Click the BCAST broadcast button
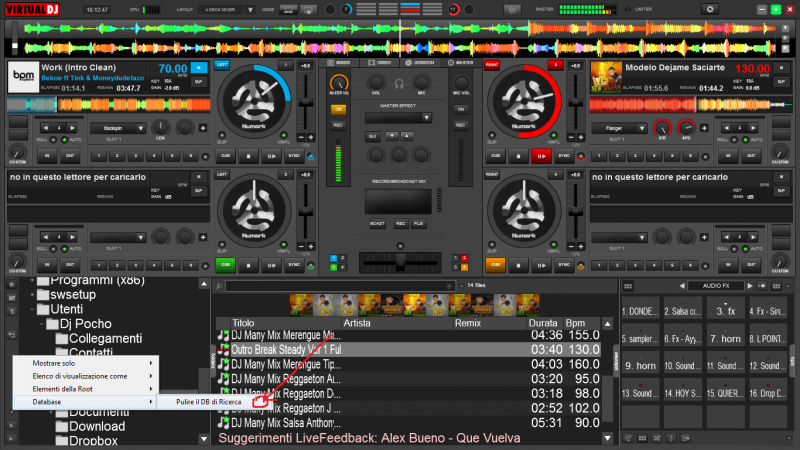 coord(378,223)
